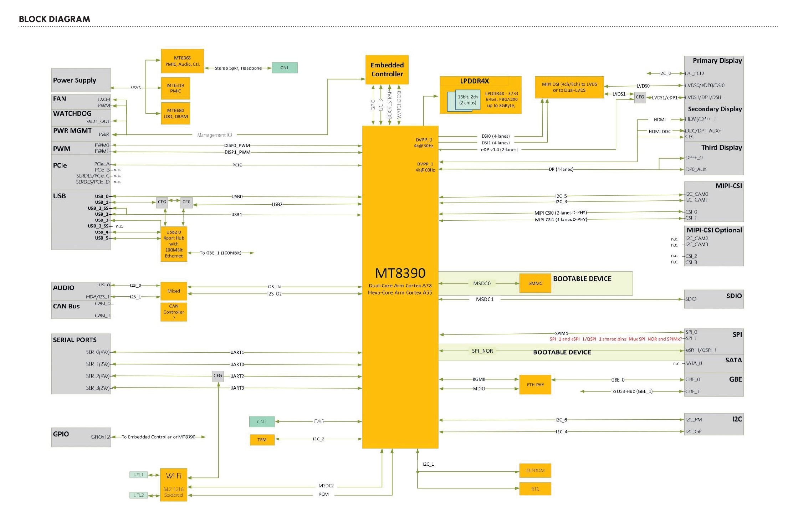Select the eMMC bootable device block

pos(535,283)
